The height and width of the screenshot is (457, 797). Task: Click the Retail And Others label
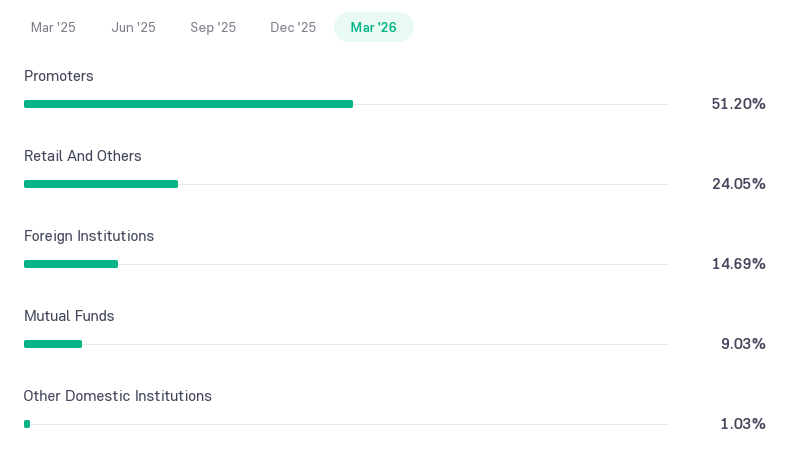click(83, 156)
